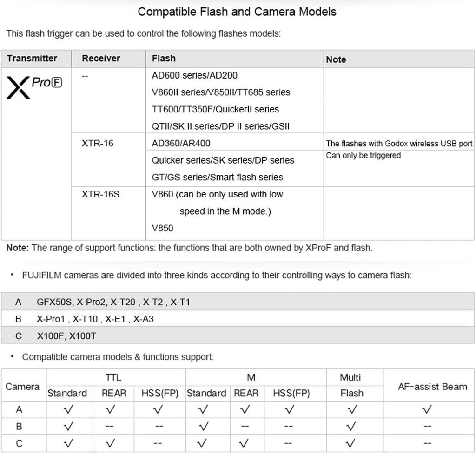Click camera B's TTL Standard checkmark

point(68,426)
